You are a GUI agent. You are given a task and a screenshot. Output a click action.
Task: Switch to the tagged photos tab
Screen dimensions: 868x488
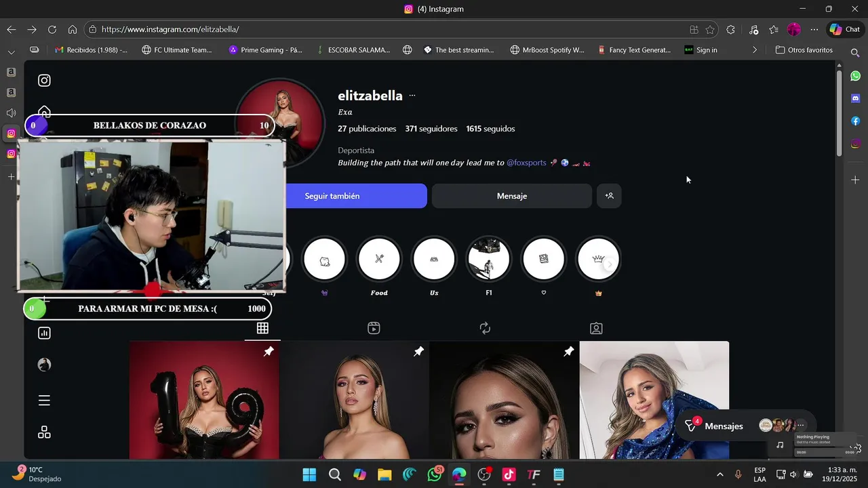click(x=596, y=328)
